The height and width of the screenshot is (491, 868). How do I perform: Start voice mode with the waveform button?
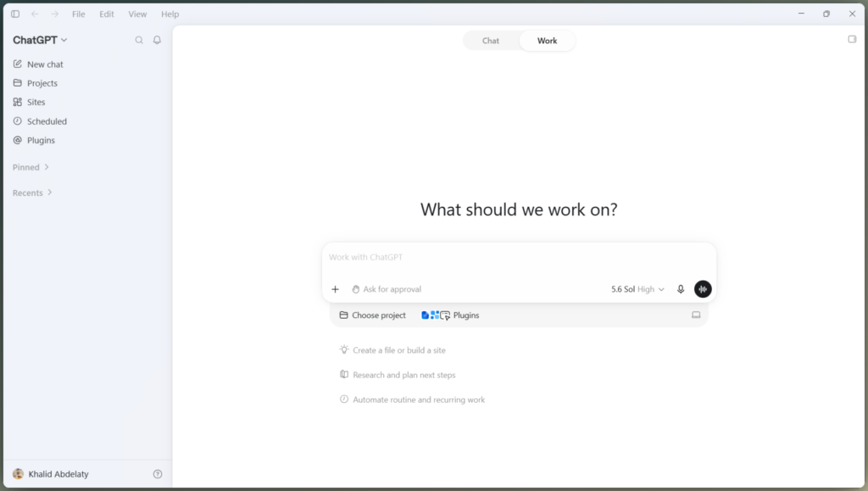[x=703, y=289]
